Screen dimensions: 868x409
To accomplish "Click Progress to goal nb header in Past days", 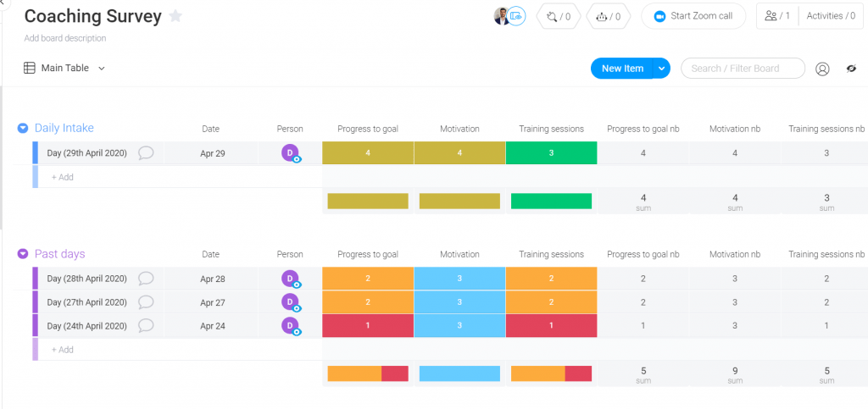I will point(643,254).
